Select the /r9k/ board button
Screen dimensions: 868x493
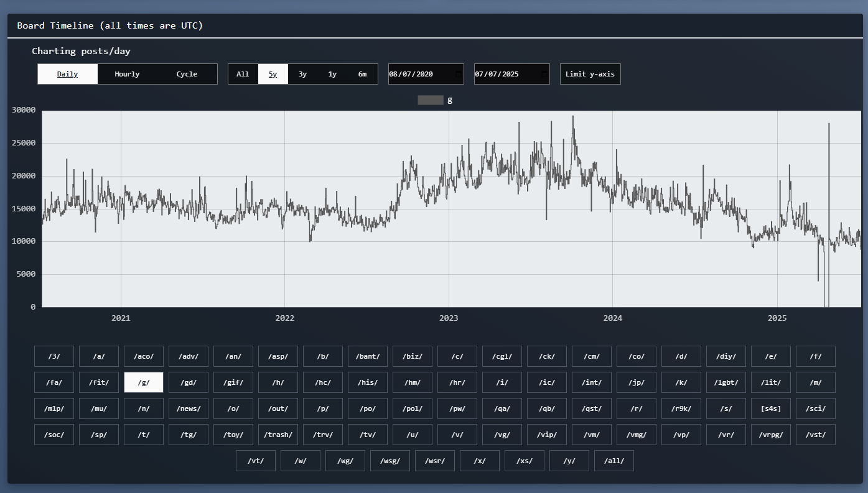click(x=681, y=408)
